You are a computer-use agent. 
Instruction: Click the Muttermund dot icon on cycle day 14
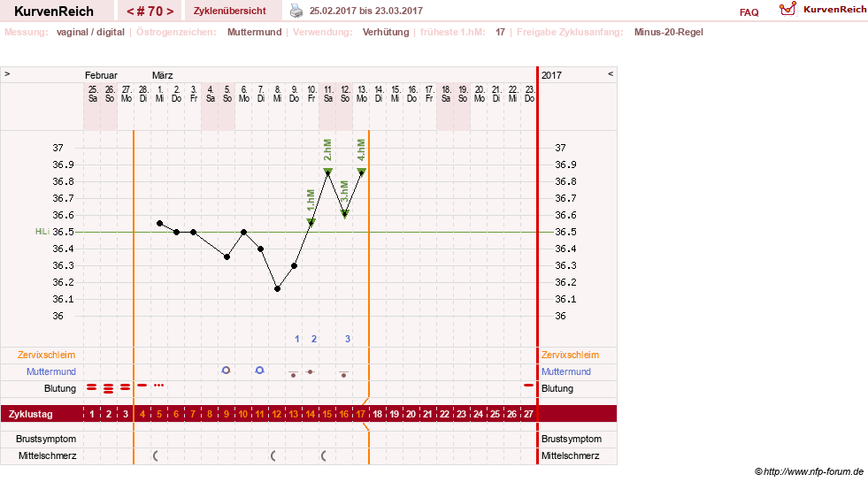pyautogui.click(x=311, y=371)
